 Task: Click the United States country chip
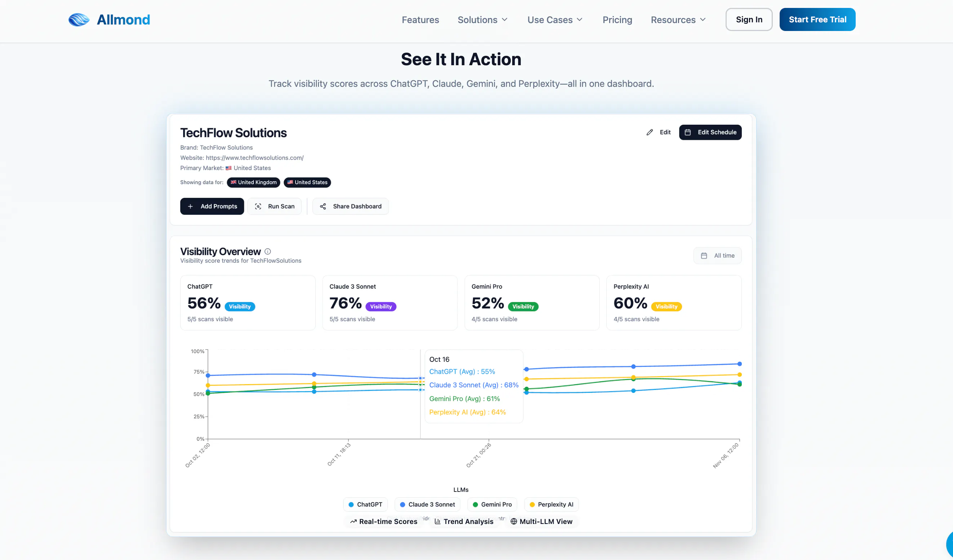[x=307, y=183]
